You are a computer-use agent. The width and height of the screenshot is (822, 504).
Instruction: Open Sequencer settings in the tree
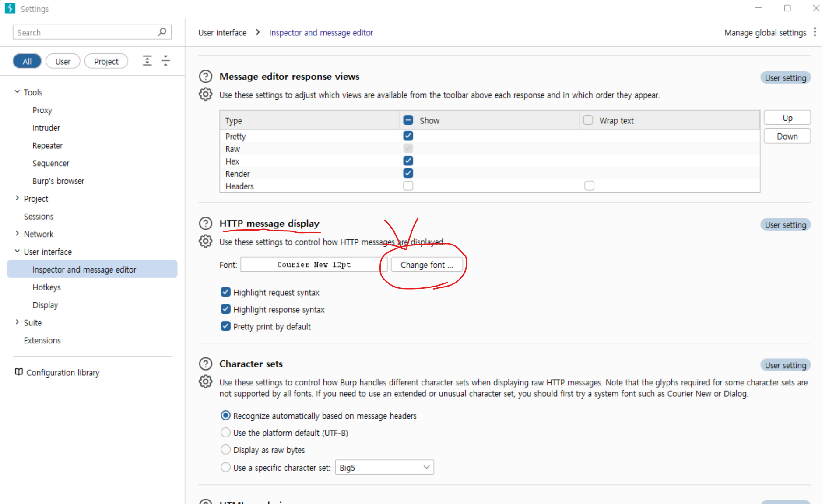click(51, 163)
